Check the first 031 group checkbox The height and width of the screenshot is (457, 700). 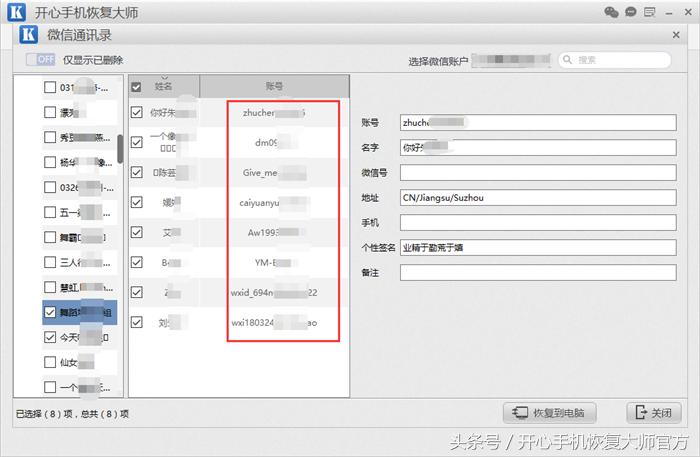click(50, 87)
